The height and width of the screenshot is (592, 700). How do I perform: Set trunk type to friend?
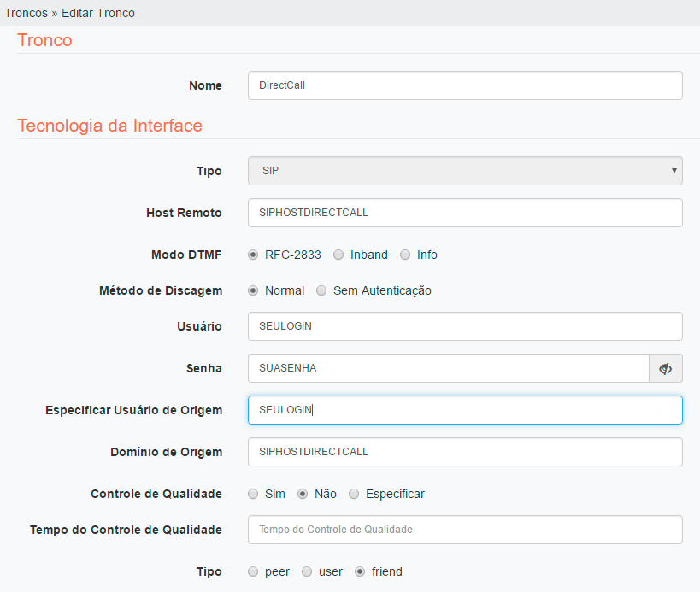[360, 571]
